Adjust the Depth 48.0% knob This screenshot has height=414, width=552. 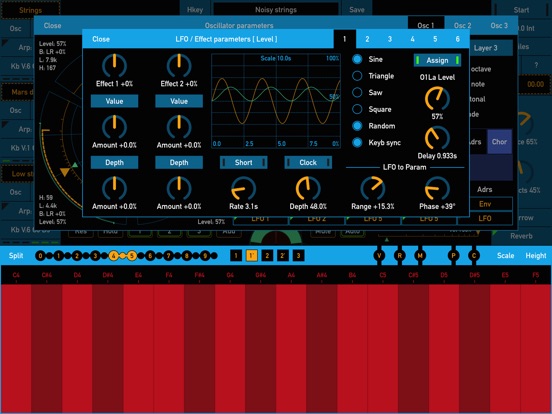[308, 189]
